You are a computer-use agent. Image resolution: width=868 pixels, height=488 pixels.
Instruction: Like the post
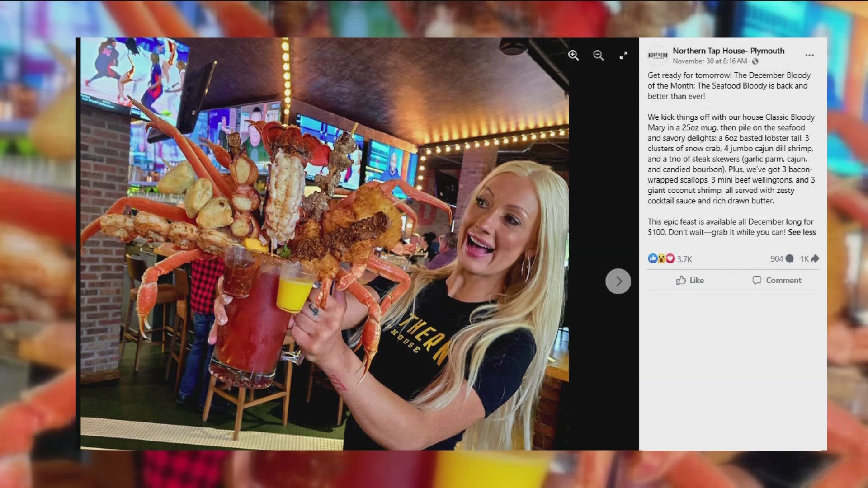pos(690,280)
